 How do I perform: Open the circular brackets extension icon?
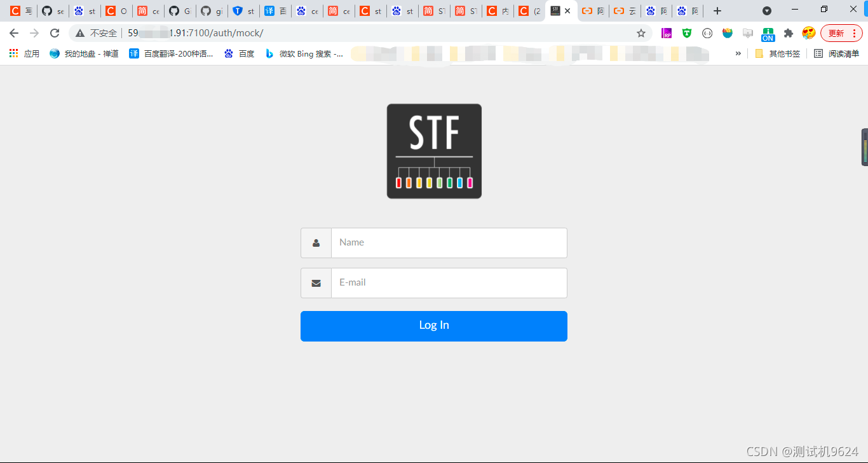[707, 33]
